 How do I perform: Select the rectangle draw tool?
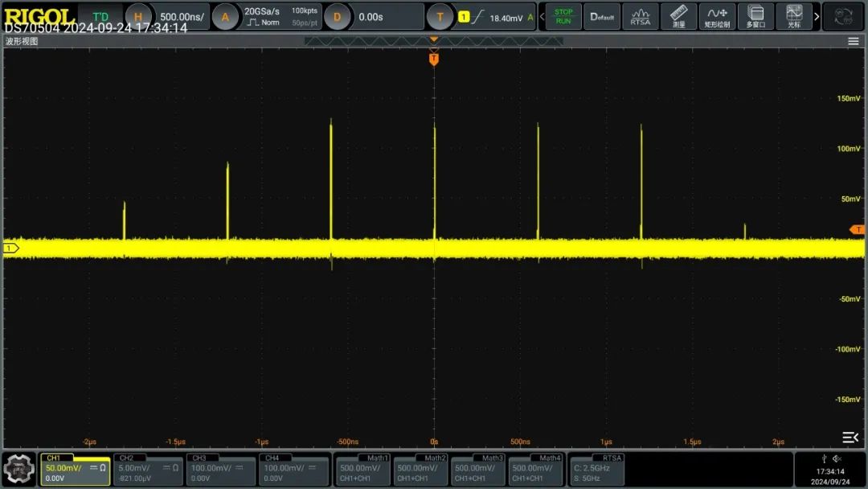tap(716, 16)
